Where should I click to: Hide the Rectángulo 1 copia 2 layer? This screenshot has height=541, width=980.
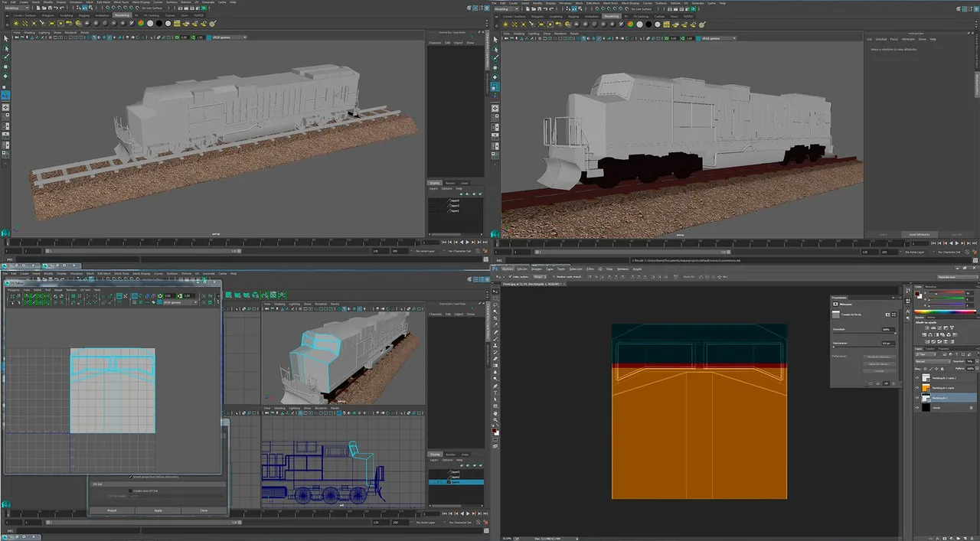point(917,377)
